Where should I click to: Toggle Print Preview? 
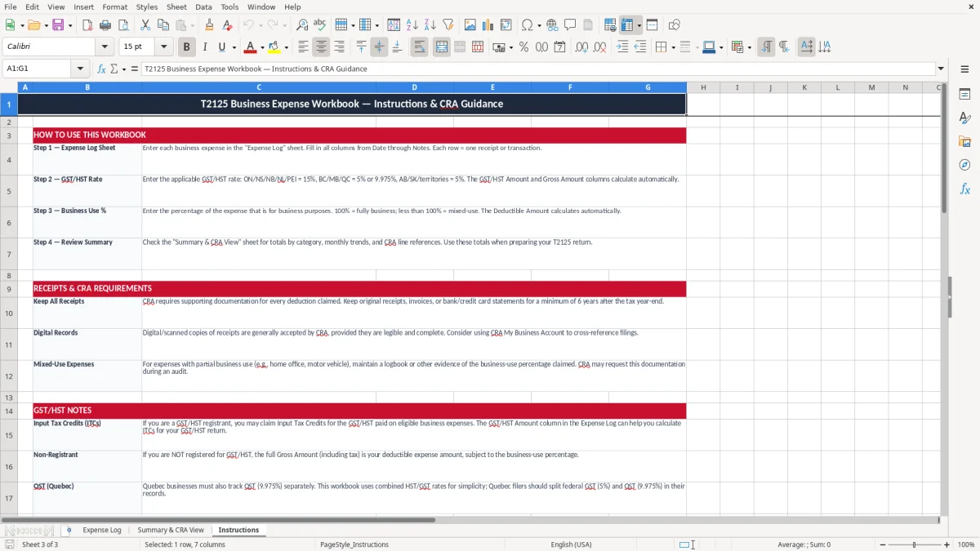(123, 25)
